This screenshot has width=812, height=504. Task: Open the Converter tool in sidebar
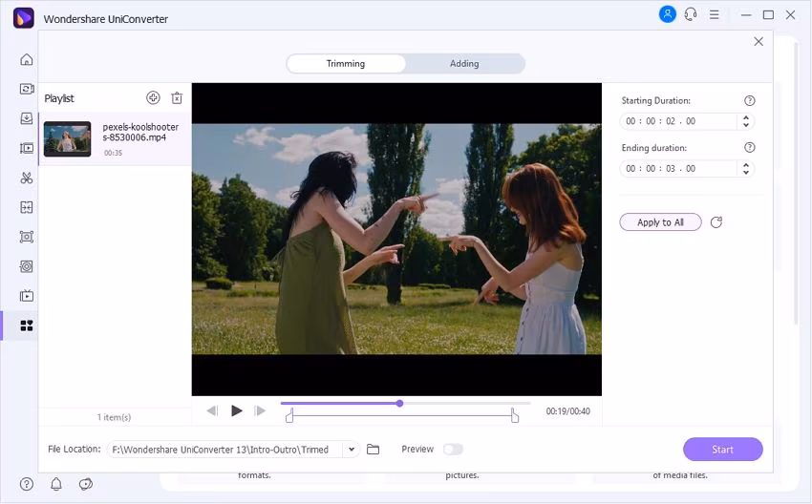click(x=27, y=89)
